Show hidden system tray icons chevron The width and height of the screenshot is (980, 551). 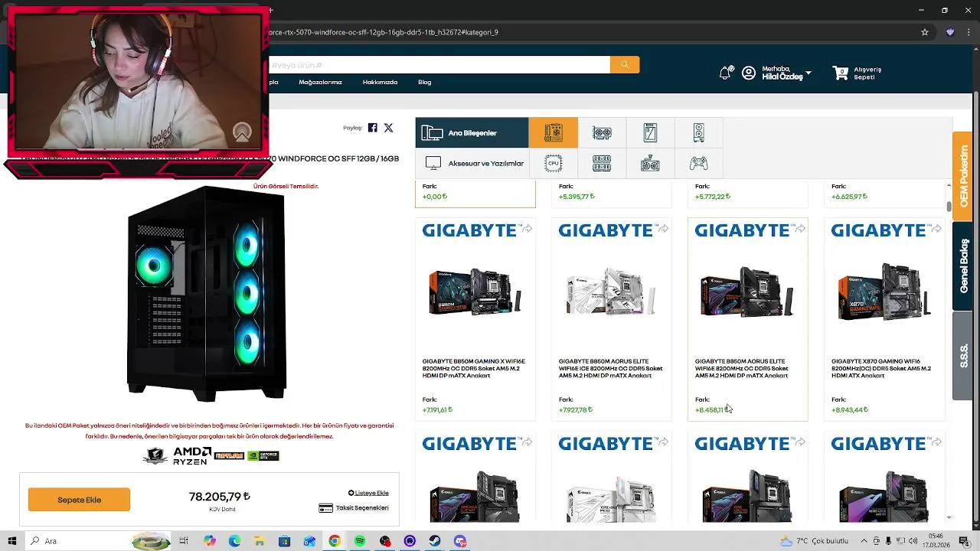click(863, 541)
